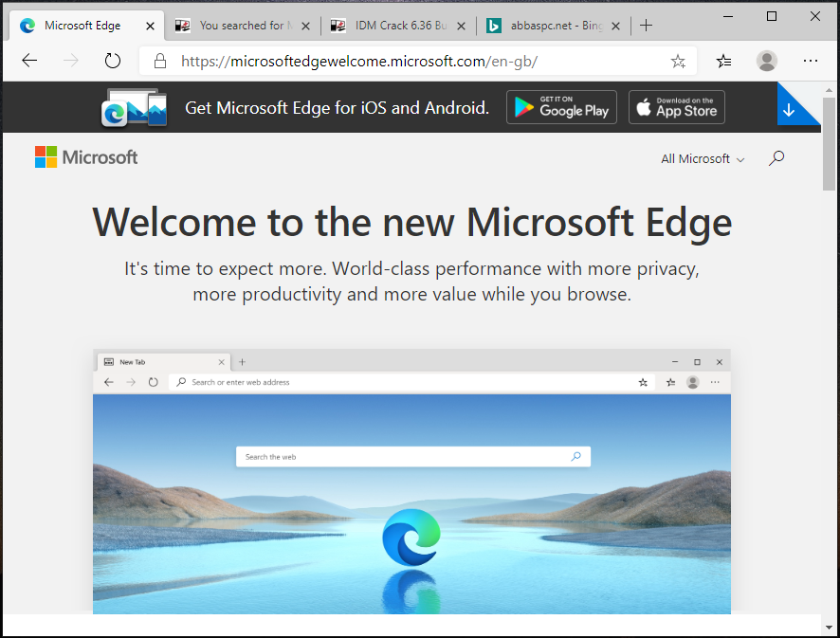View site security lock information
This screenshot has height=638, width=840.
(159, 61)
